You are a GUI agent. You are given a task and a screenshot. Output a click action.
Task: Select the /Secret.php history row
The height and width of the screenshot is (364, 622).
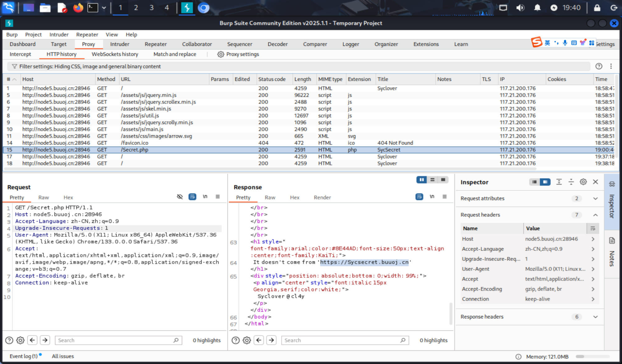[134, 150]
